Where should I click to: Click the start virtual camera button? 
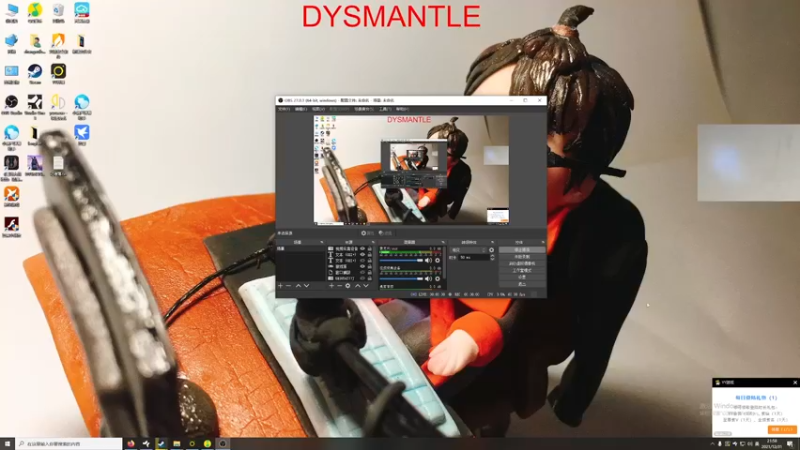point(522,263)
